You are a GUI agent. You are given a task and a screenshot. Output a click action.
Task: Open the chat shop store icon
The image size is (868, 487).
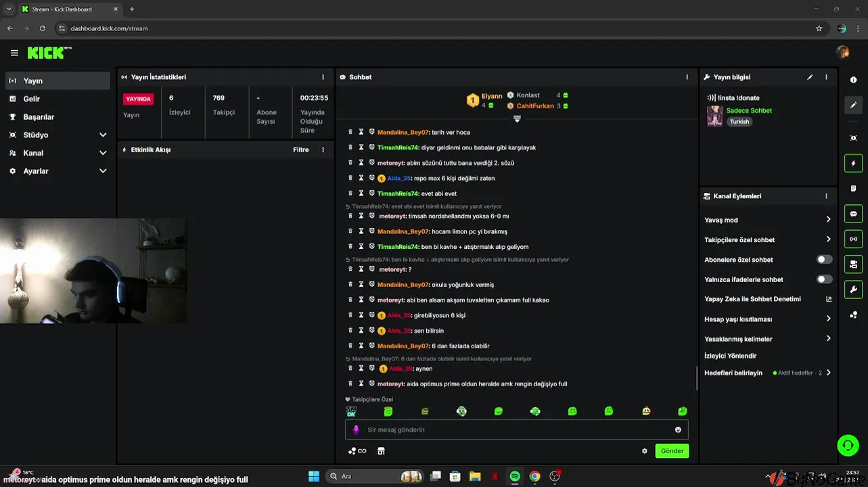click(381, 451)
